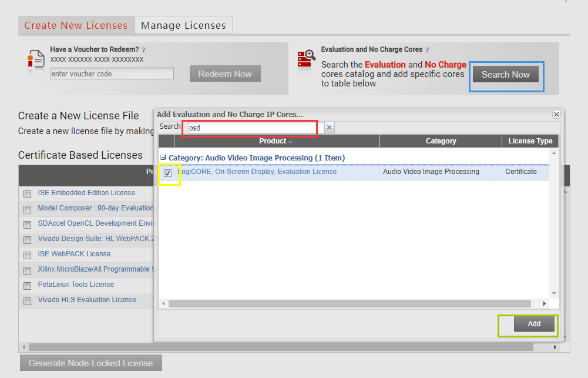Viewport: 588px width, 378px height.
Task: Focus the enter voucher code field
Action: click(112, 73)
